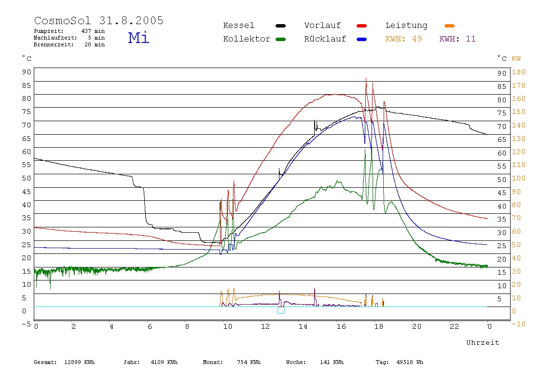This screenshot has height=392, width=554.
Task: Click the green Kollektor legend swatch
Action: coord(280,39)
